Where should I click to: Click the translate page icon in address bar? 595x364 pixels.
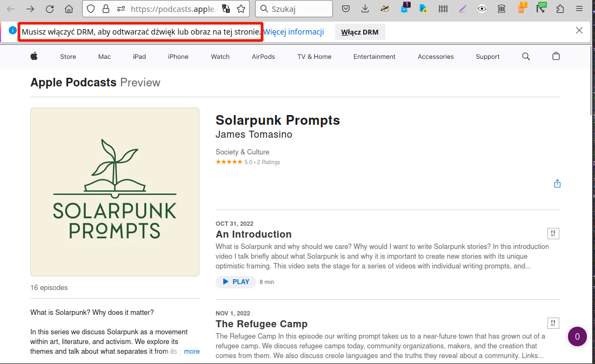pyautogui.click(x=226, y=9)
